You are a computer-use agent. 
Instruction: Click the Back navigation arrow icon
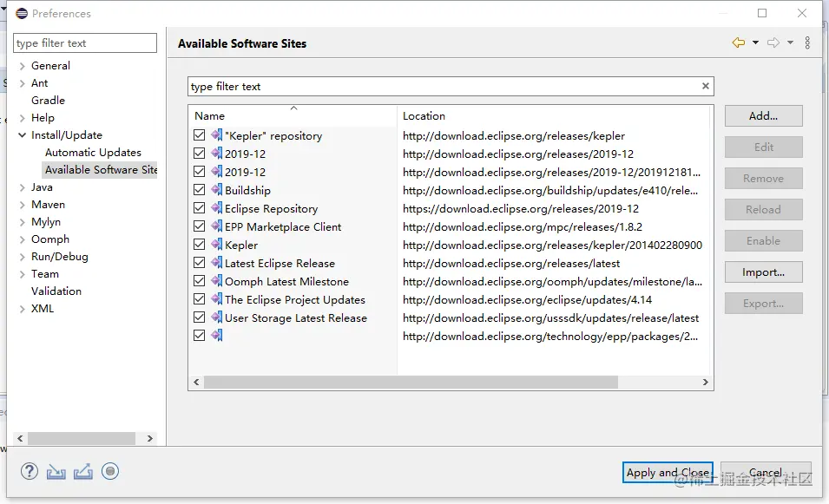pyautogui.click(x=738, y=43)
